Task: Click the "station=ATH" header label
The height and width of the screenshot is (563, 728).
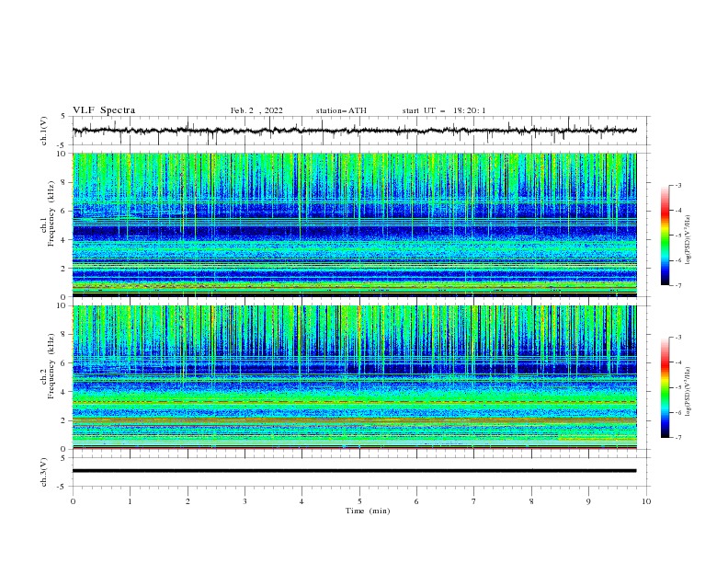Action: 341,110
